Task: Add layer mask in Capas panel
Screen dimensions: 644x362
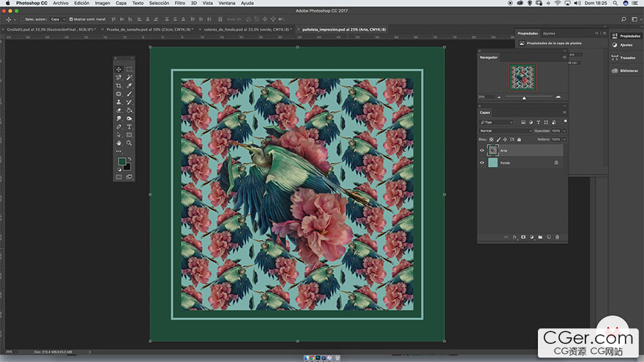Action: point(523,237)
